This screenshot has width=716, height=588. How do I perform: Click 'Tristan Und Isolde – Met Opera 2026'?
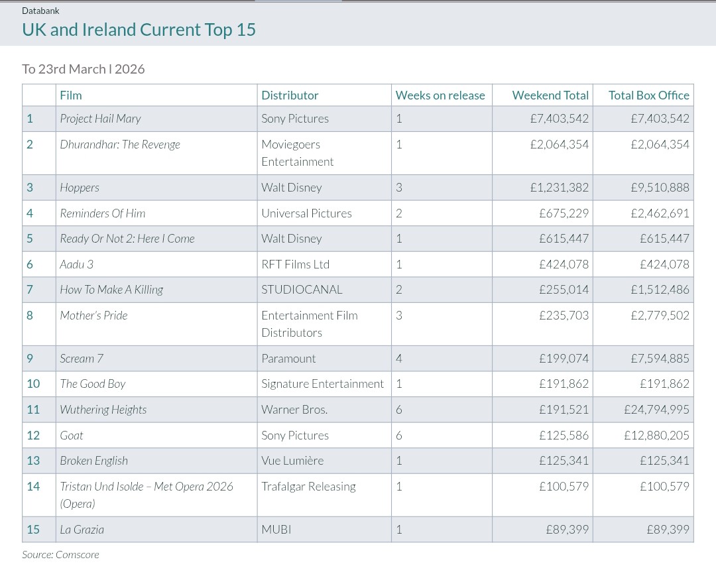(x=146, y=487)
